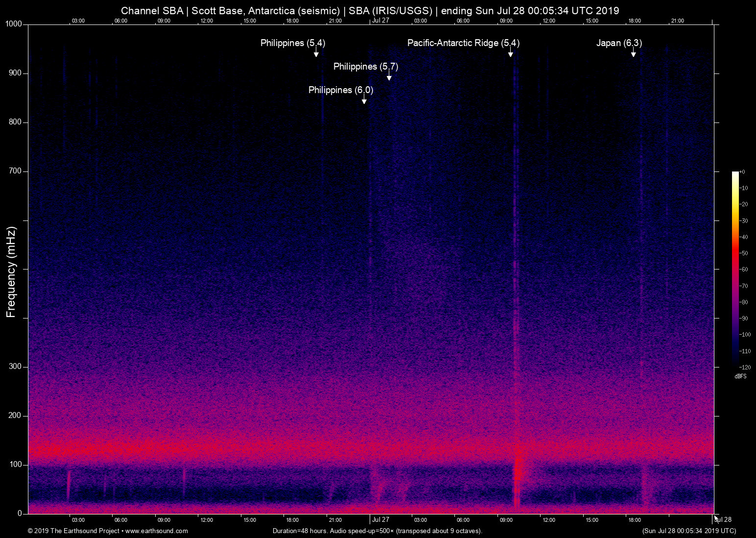This screenshot has width=756, height=538.
Task: Click the Japan (6.3) event label
Action: pyautogui.click(x=619, y=43)
